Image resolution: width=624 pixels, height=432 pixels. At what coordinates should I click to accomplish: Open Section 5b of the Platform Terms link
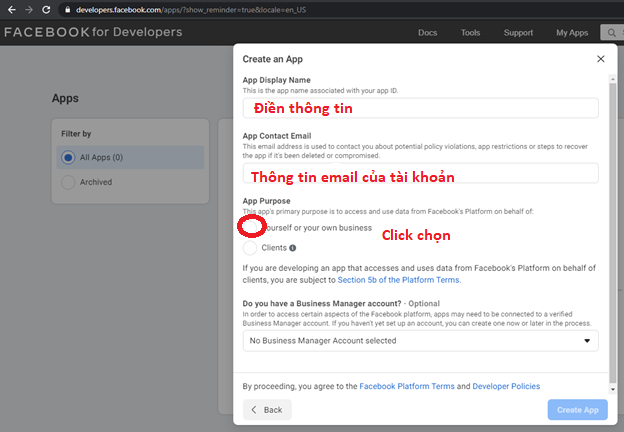pos(399,280)
